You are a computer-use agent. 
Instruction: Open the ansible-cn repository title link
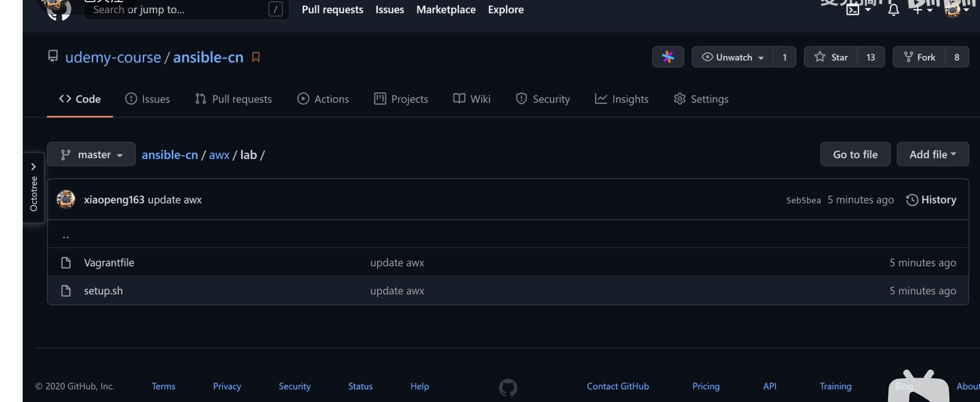tap(208, 57)
